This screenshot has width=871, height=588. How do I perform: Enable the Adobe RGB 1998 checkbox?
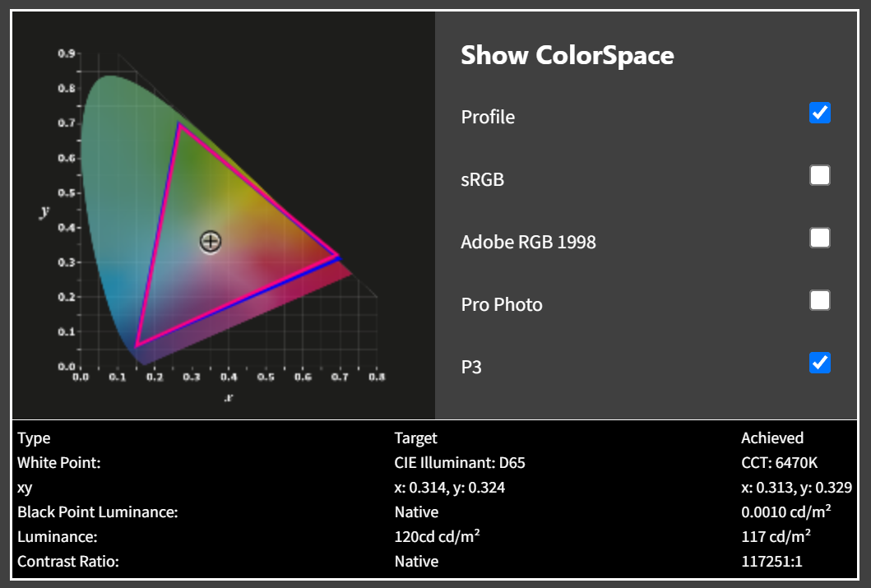point(819,238)
